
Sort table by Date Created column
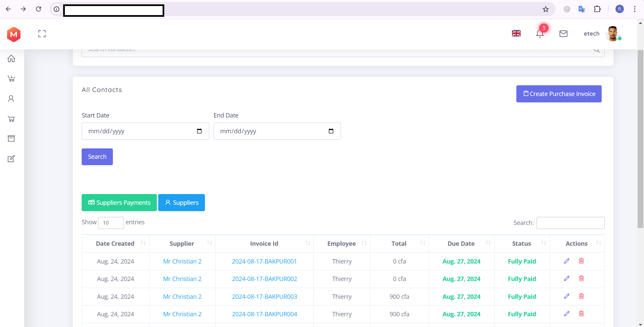(115, 243)
